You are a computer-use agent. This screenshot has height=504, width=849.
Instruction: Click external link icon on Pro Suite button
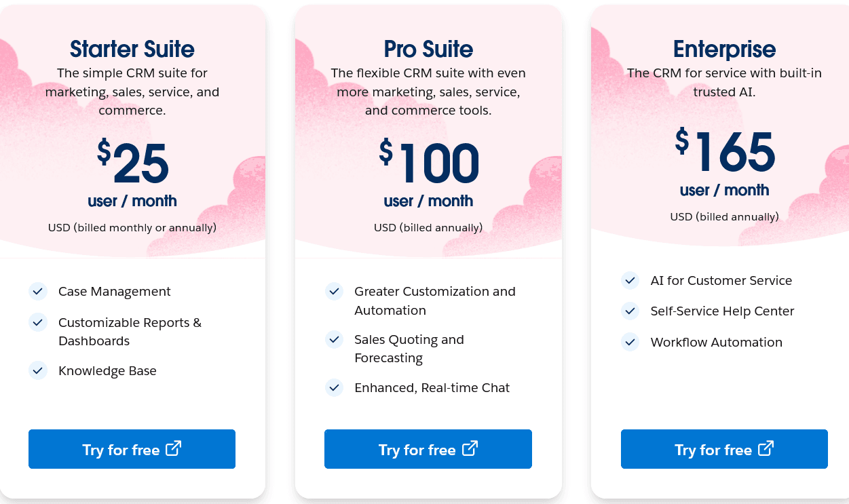click(x=470, y=448)
